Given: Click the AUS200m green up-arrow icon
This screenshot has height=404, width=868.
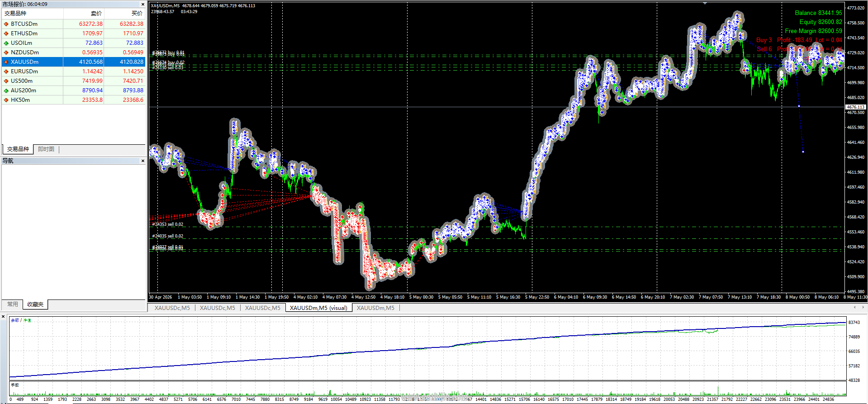Looking at the screenshot, I should click(x=6, y=90).
